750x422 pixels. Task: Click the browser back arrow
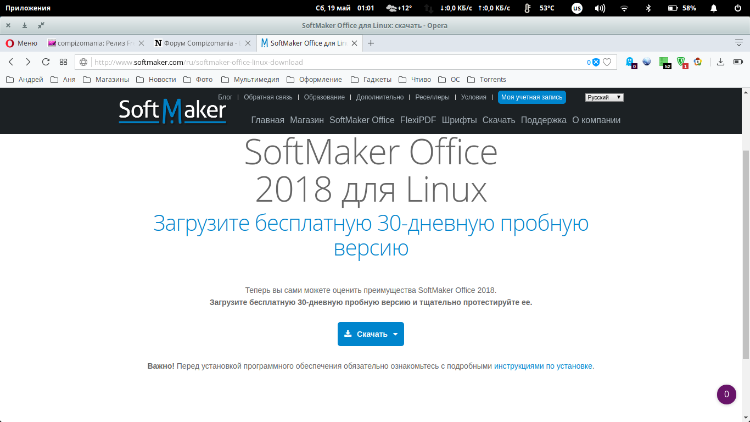click(13, 62)
